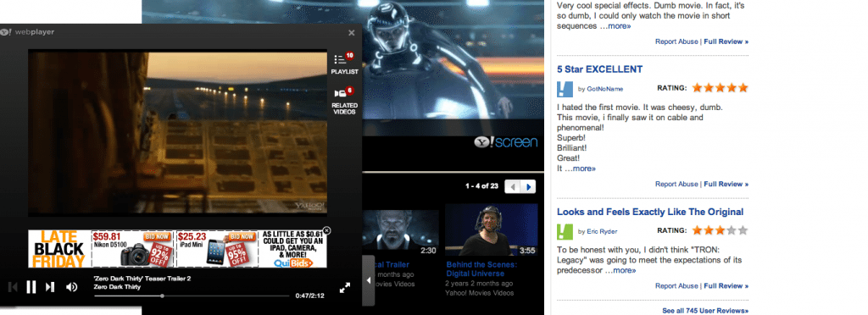Open Full Review of Eric Ryder's review
Screen dimensions: 868x315
click(x=726, y=285)
